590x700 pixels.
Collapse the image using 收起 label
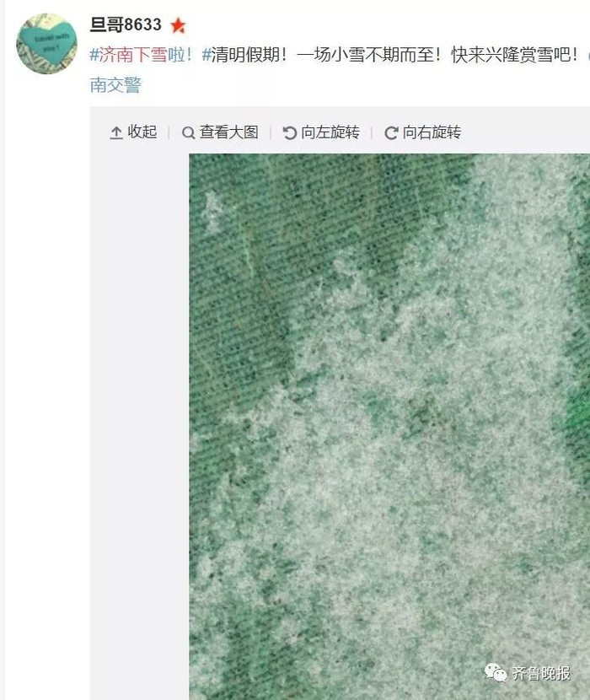click(x=142, y=132)
